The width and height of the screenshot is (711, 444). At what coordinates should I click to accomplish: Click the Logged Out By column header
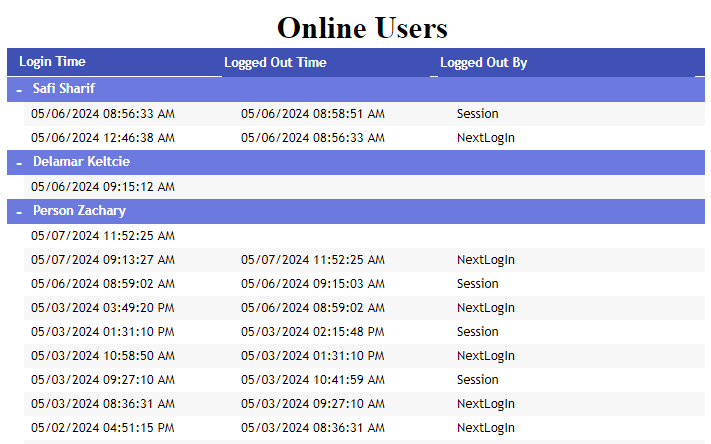coord(483,63)
